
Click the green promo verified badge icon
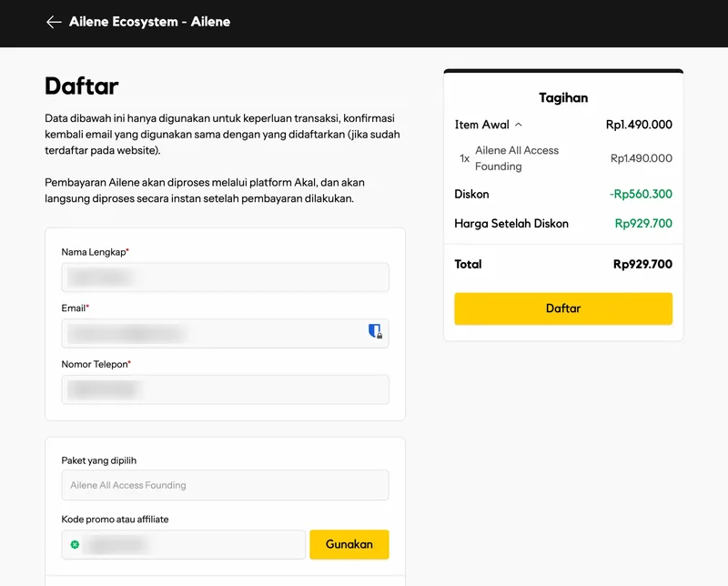tap(75, 545)
